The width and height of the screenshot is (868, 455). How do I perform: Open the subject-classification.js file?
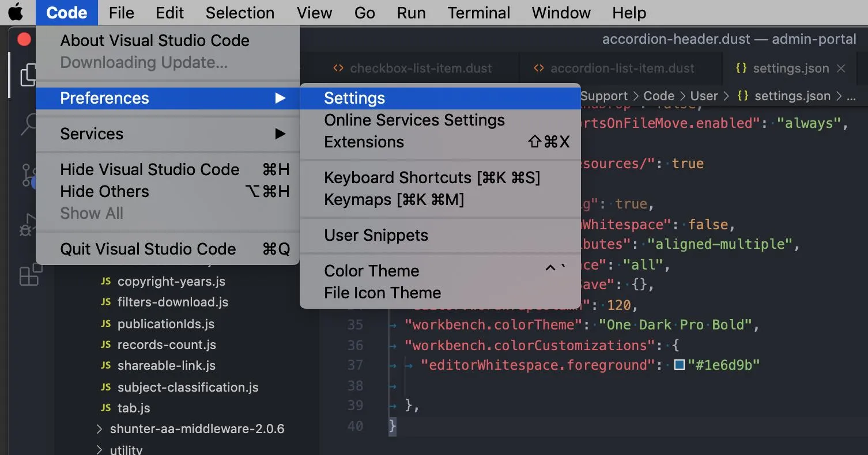point(188,388)
